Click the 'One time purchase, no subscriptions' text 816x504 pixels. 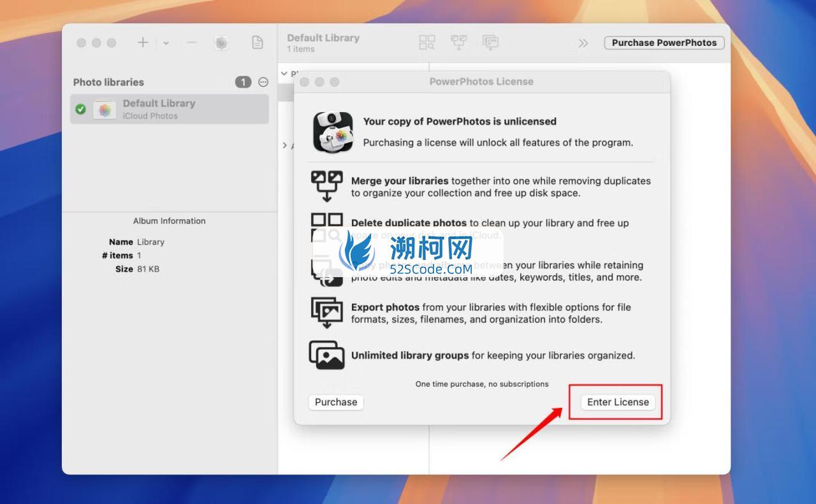coord(482,384)
